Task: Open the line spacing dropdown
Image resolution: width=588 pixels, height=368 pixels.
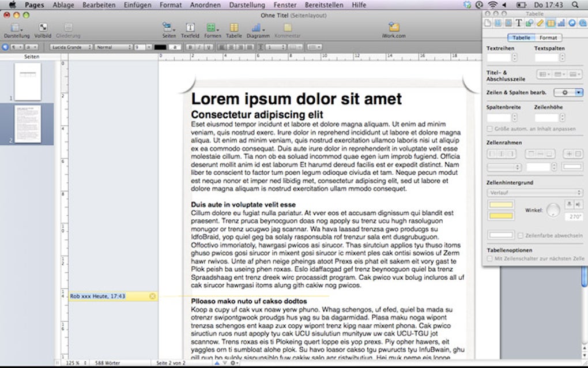Action: pos(276,47)
